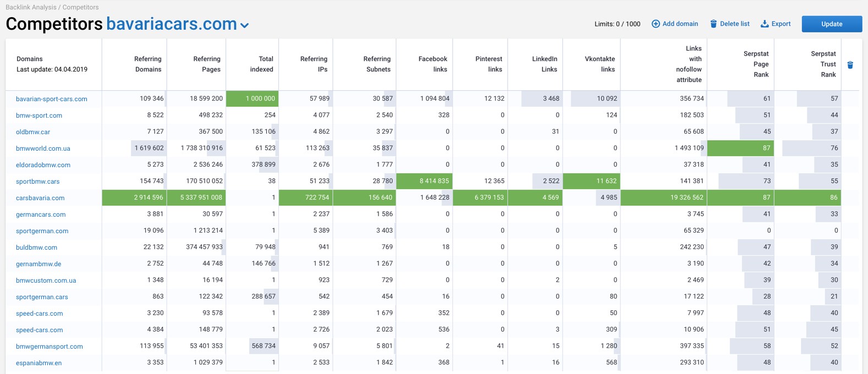
Task: Open espaniabmw.en domain link
Action: pyautogui.click(x=39, y=363)
